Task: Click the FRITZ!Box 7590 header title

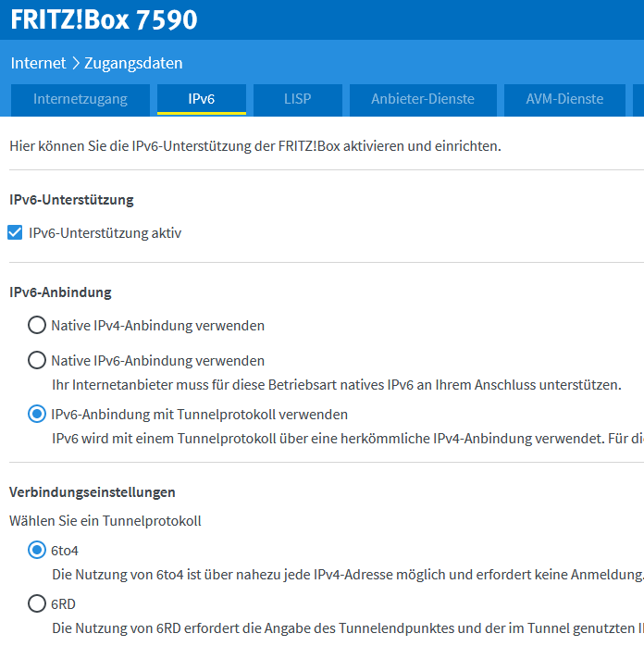Action: click(104, 19)
